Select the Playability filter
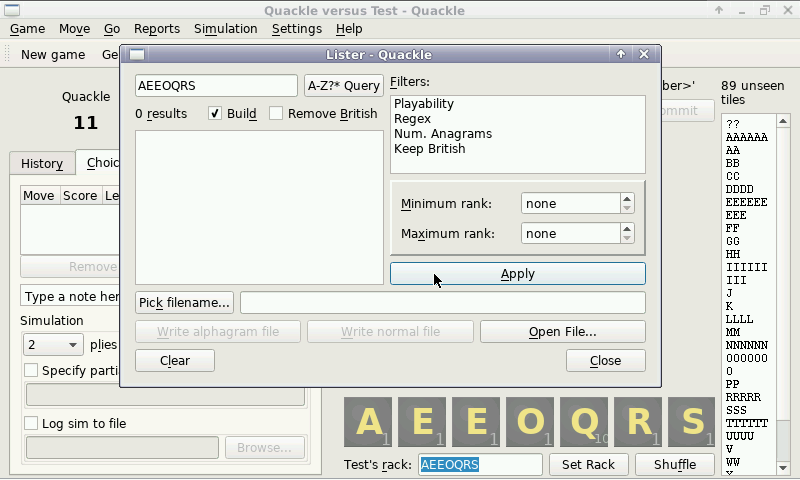 click(423, 104)
